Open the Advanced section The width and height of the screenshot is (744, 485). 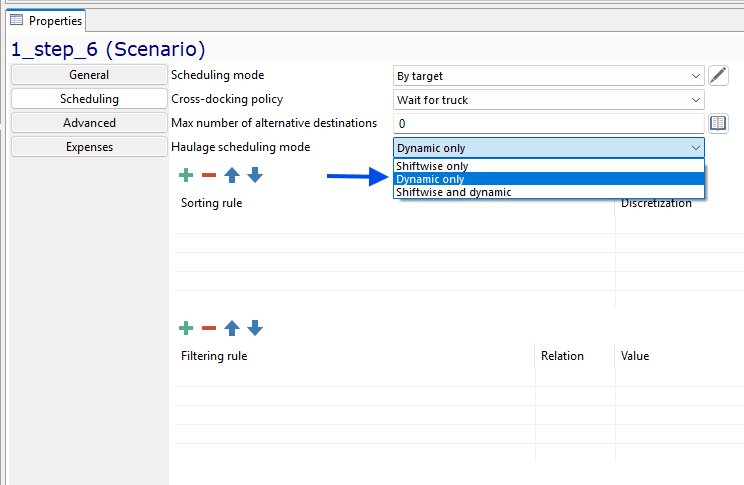[89, 123]
